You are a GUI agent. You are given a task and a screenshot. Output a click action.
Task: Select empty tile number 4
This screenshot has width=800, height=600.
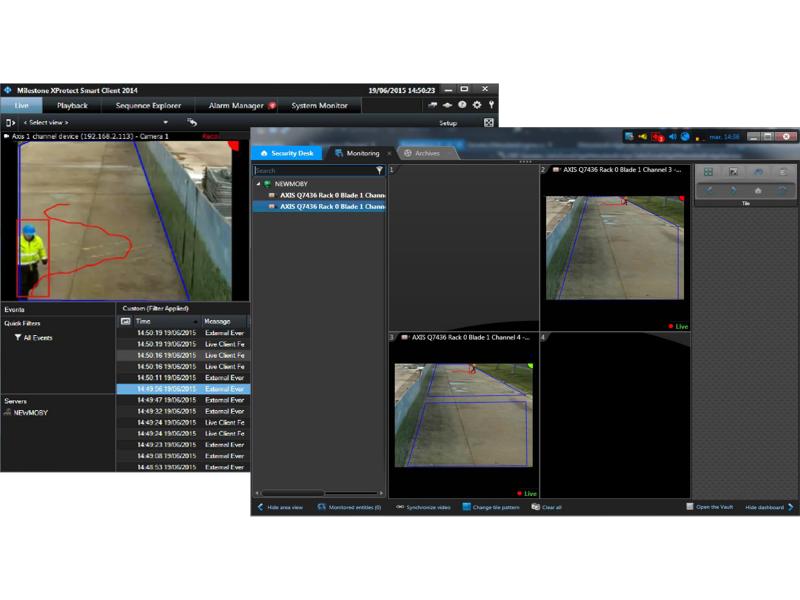tap(615, 415)
